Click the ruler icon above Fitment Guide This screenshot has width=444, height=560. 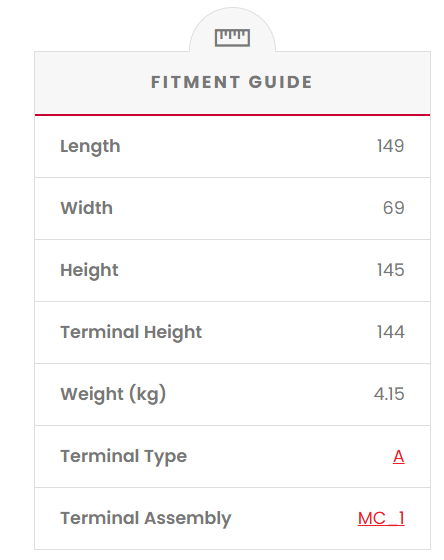pos(232,38)
